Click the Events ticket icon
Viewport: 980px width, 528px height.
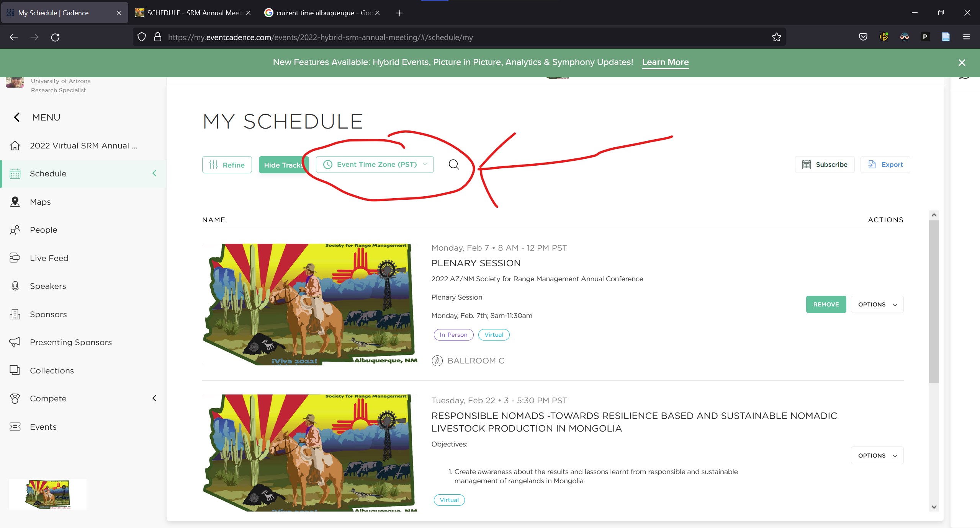click(15, 427)
